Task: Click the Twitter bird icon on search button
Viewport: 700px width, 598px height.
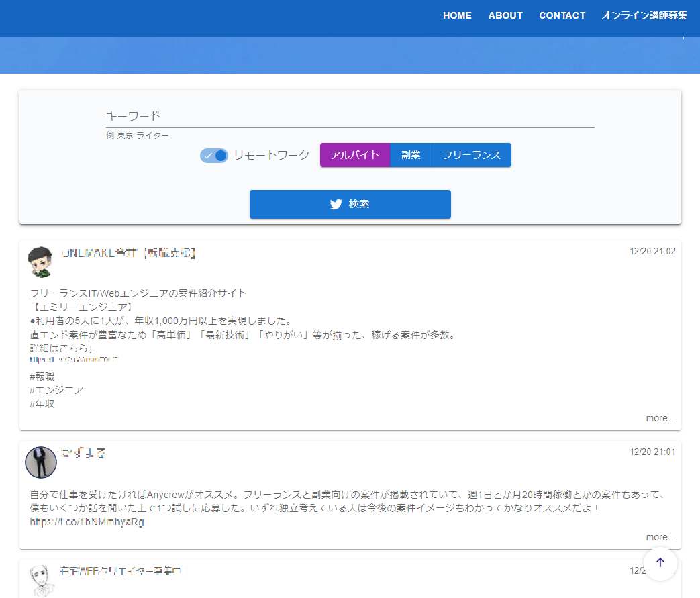Action: [336, 204]
